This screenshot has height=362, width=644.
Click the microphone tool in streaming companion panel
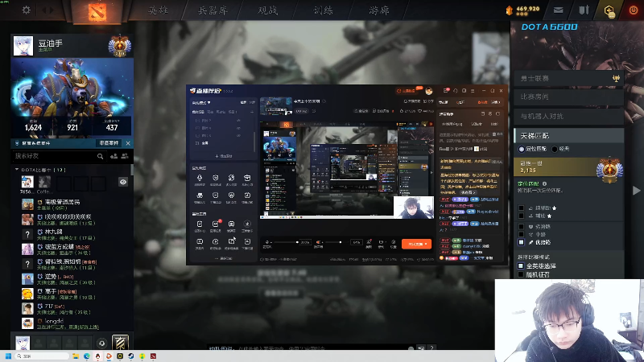(x=200, y=178)
